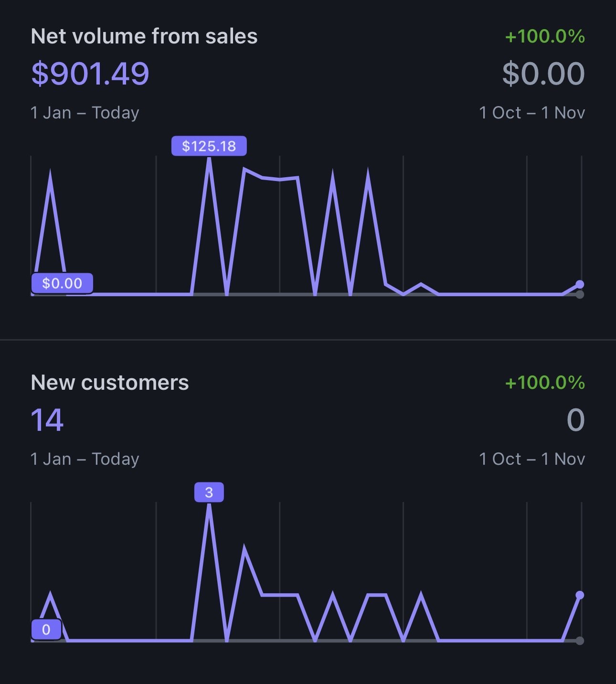
Task: Click grey endpoint dot on customers chart
Action: (x=580, y=641)
